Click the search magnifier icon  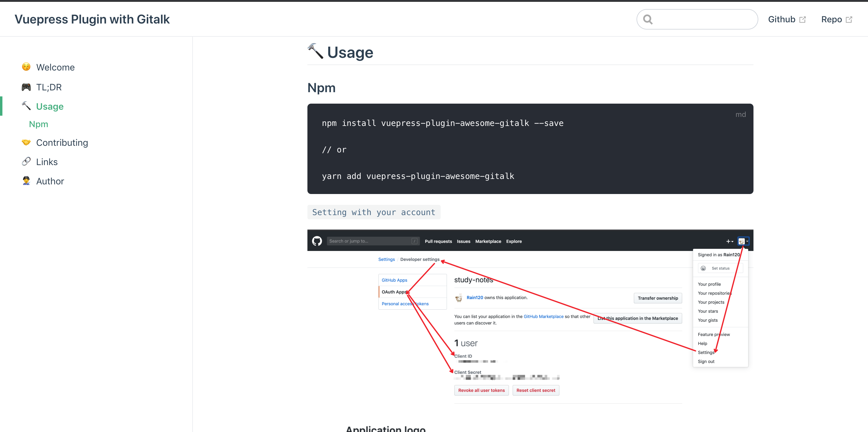(x=648, y=19)
